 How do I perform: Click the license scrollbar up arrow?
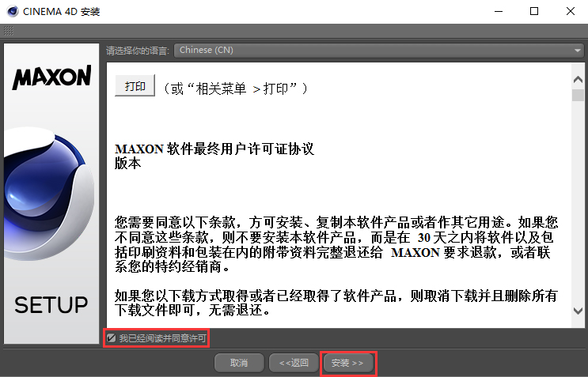pos(578,79)
